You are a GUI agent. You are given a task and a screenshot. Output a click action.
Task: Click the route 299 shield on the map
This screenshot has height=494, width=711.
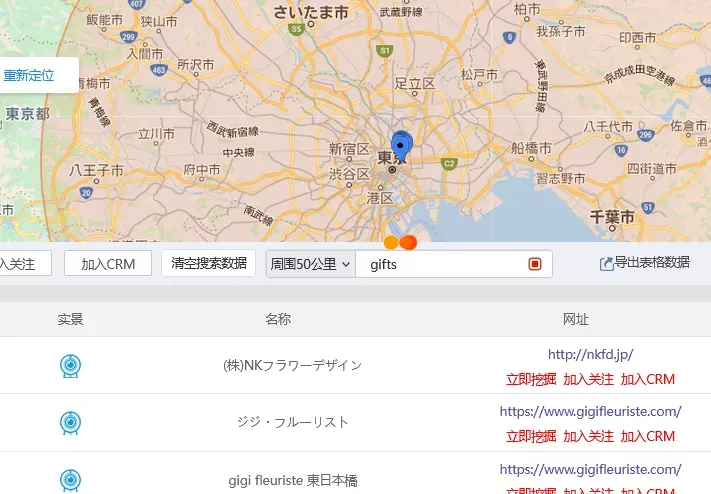(x=128, y=37)
